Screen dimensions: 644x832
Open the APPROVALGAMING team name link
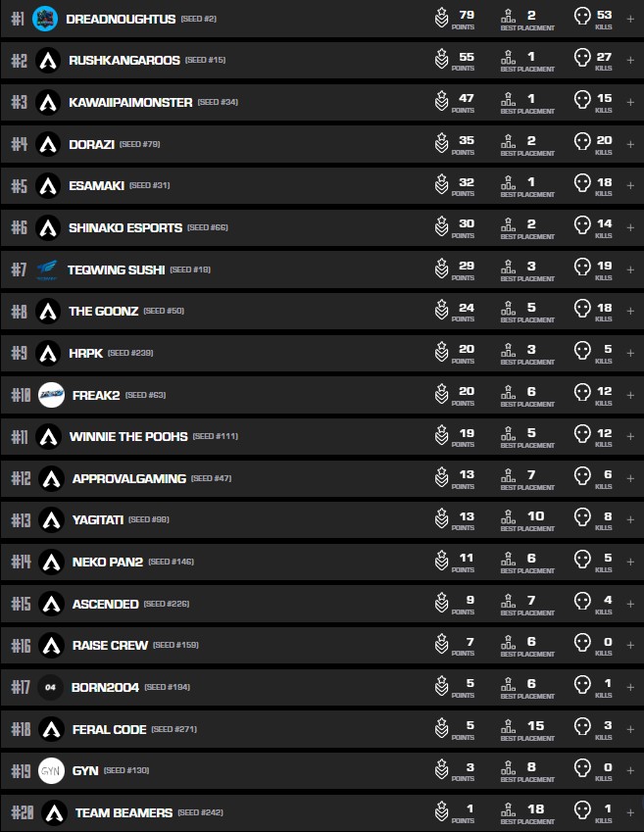point(128,478)
